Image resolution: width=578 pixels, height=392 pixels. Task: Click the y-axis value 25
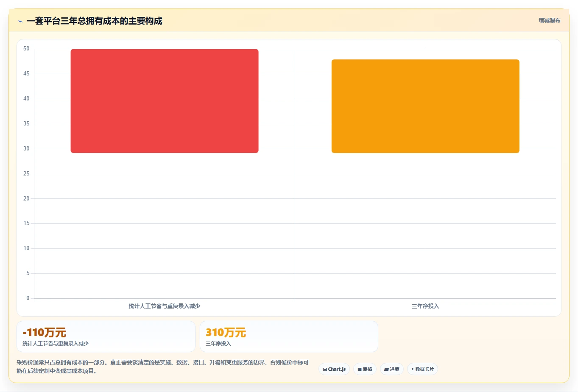coord(26,174)
